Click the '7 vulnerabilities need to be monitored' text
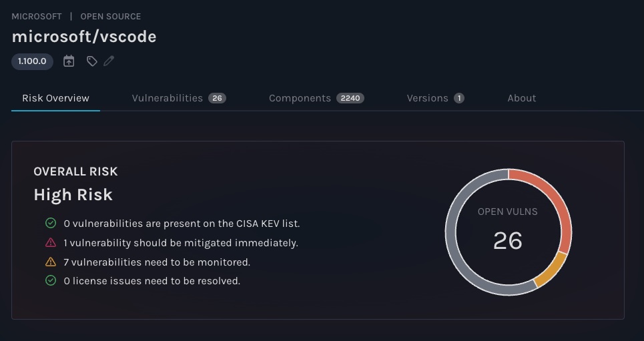Viewport: 644px width, 341px height. point(157,262)
